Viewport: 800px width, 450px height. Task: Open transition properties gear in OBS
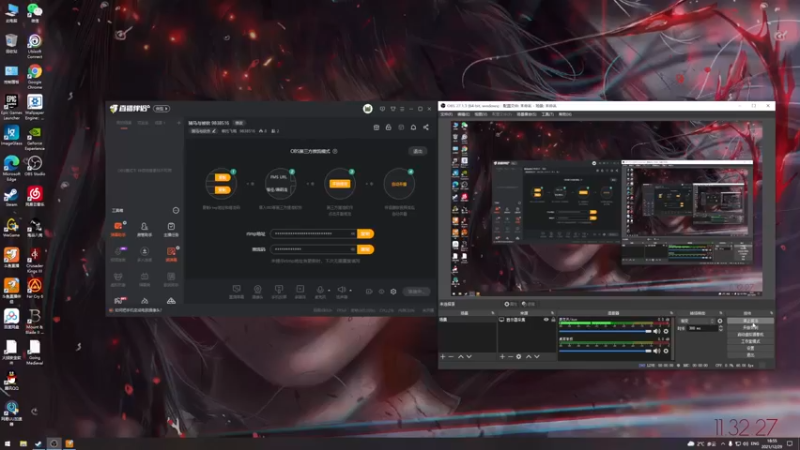[x=720, y=321]
